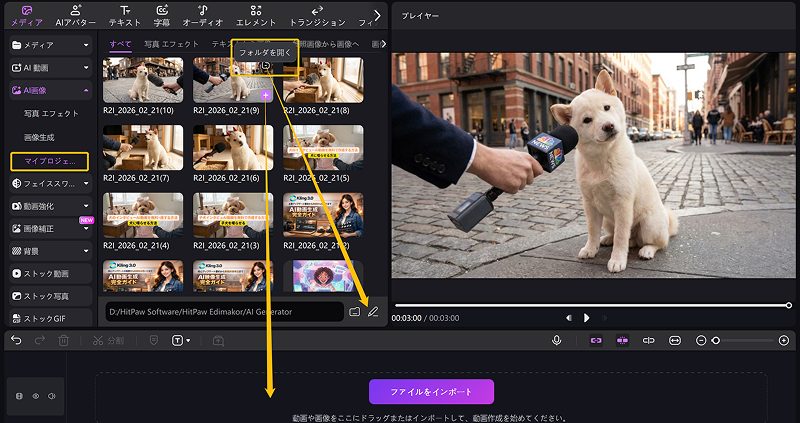Viewport: 800px width, 423px height.
Task: Toggle track visibility eye icon
Action: (x=36, y=396)
